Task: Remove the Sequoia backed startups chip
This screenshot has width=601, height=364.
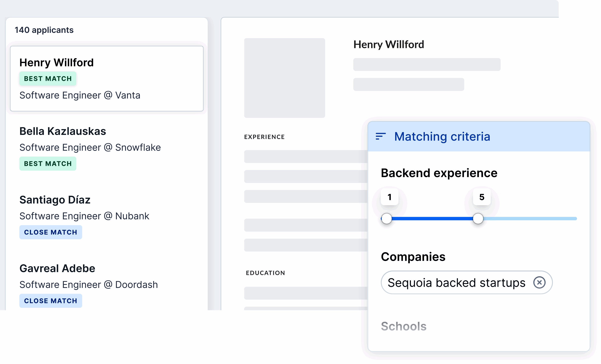Action: click(539, 283)
